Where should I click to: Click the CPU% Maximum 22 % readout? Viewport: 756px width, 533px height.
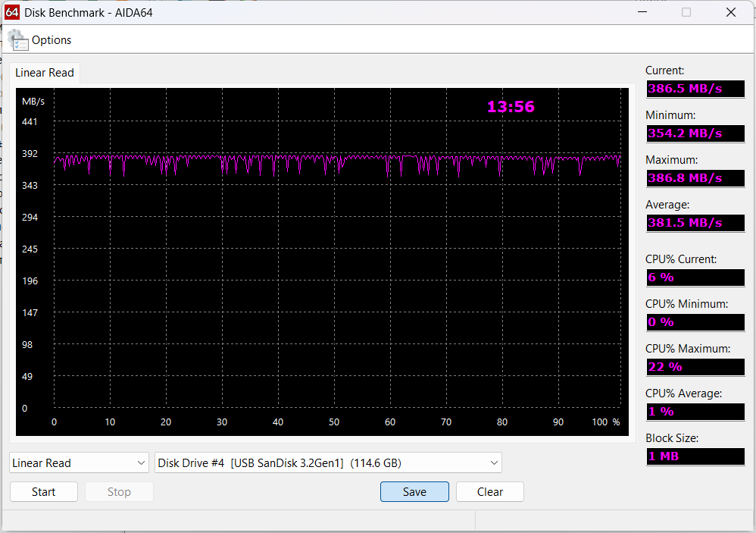695,367
